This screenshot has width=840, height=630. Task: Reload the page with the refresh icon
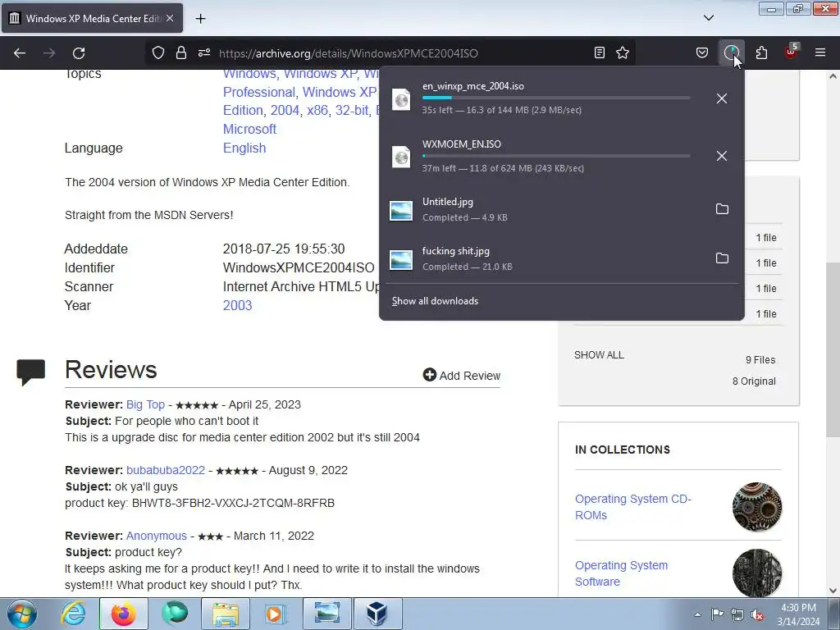(x=79, y=53)
